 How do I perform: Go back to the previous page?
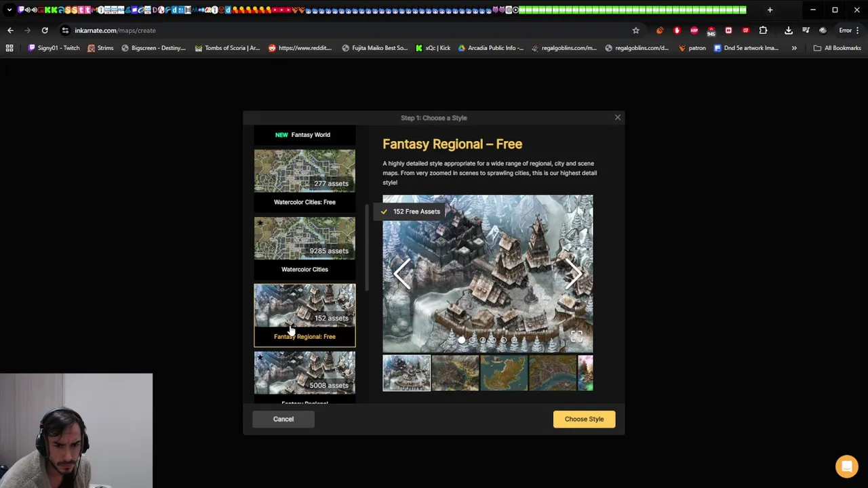pyautogui.click(x=10, y=30)
